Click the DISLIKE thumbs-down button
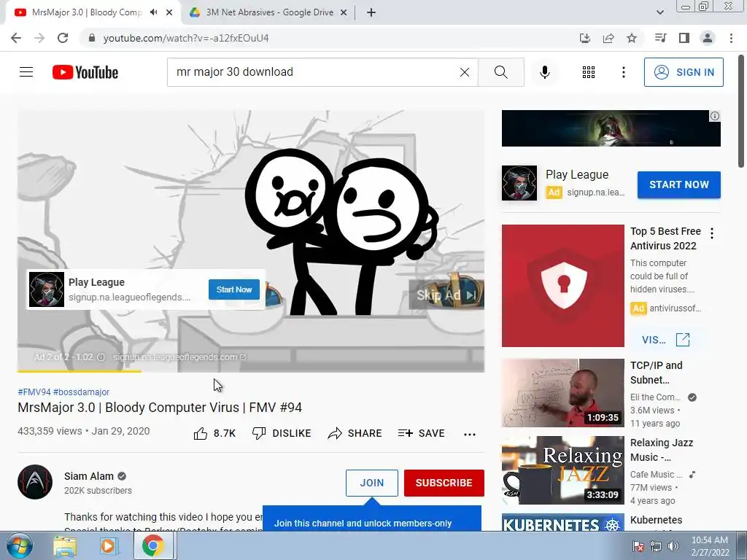Viewport: 747px width, 560px height. point(282,433)
